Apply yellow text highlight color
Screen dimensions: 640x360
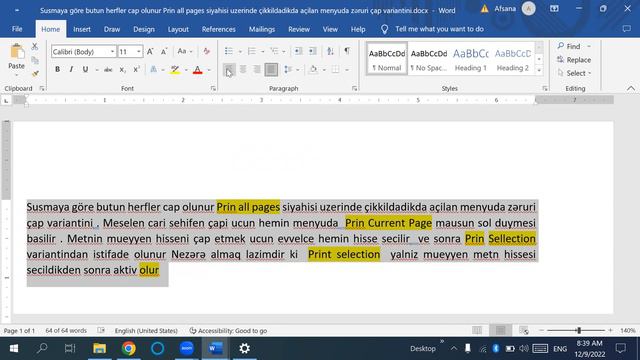coord(175,70)
